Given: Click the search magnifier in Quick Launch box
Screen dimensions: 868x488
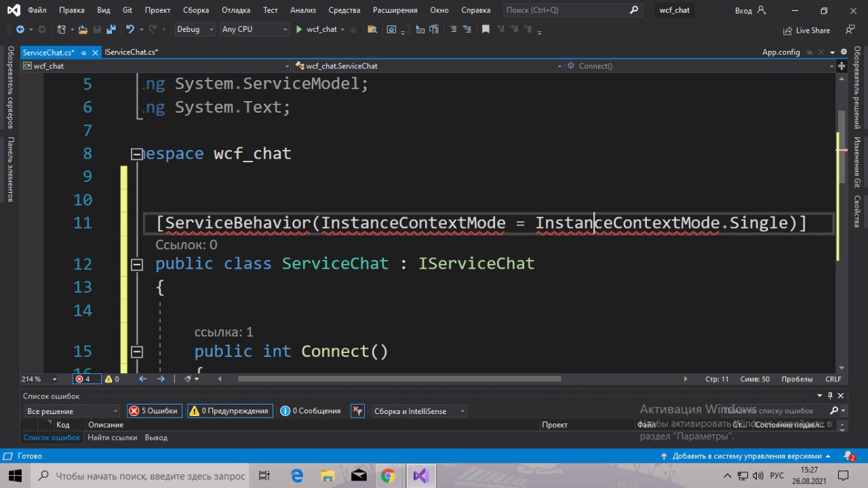Looking at the screenshot, I should pos(633,10).
